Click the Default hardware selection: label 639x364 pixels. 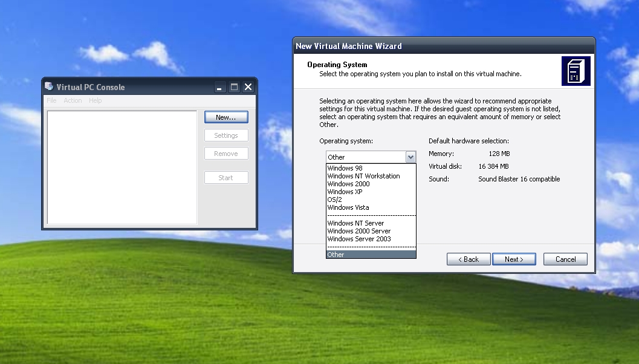coord(469,141)
